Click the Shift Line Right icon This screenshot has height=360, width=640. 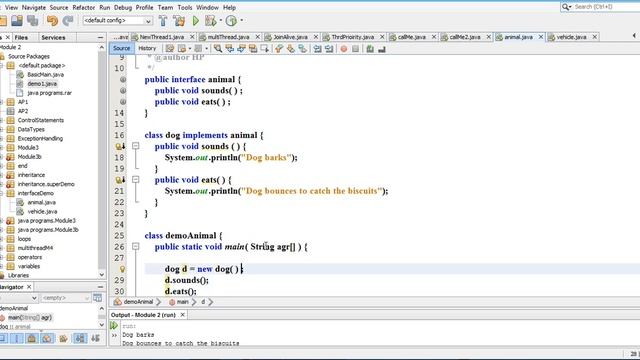click(329, 49)
